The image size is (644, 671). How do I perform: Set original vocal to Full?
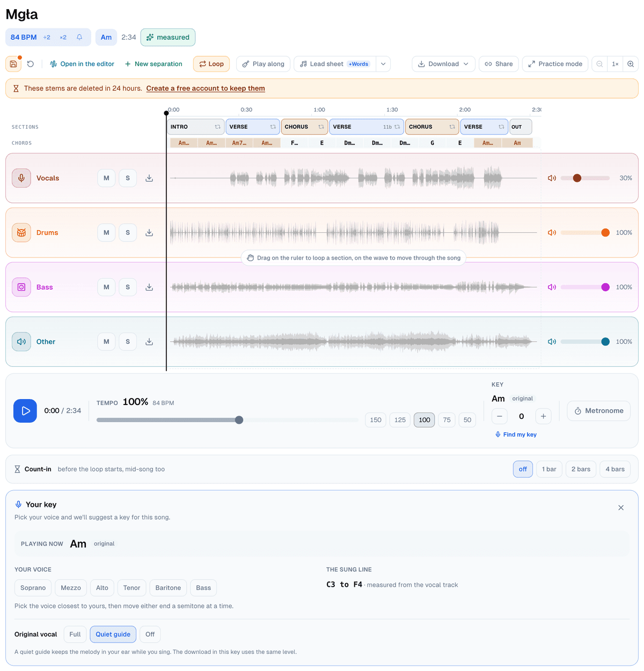[75, 635]
